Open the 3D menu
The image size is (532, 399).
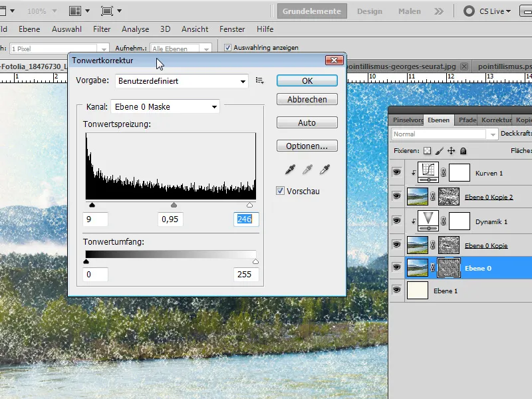165,29
